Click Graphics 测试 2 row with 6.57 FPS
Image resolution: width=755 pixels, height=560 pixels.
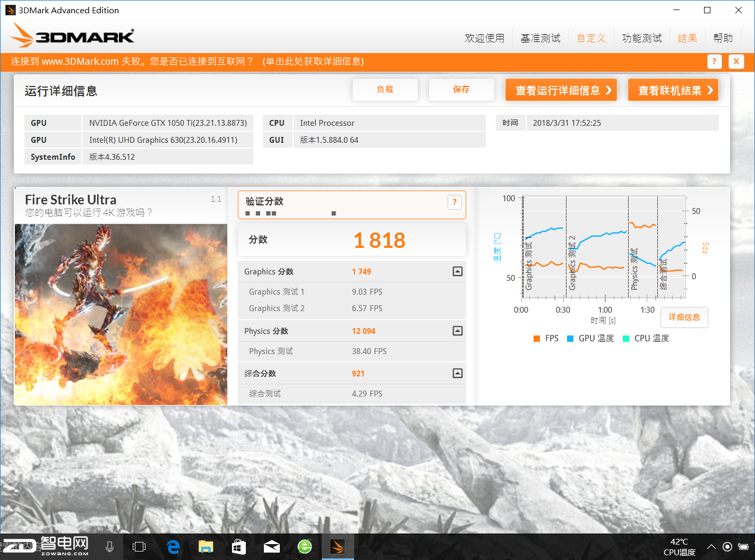(352, 308)
